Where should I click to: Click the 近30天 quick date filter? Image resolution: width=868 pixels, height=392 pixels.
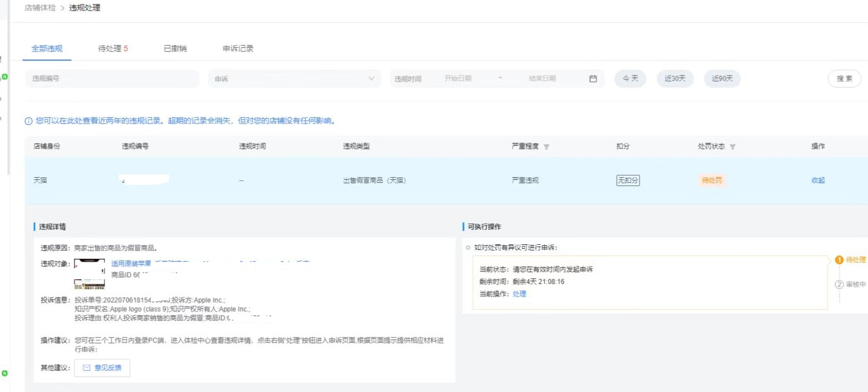[675, 78]
